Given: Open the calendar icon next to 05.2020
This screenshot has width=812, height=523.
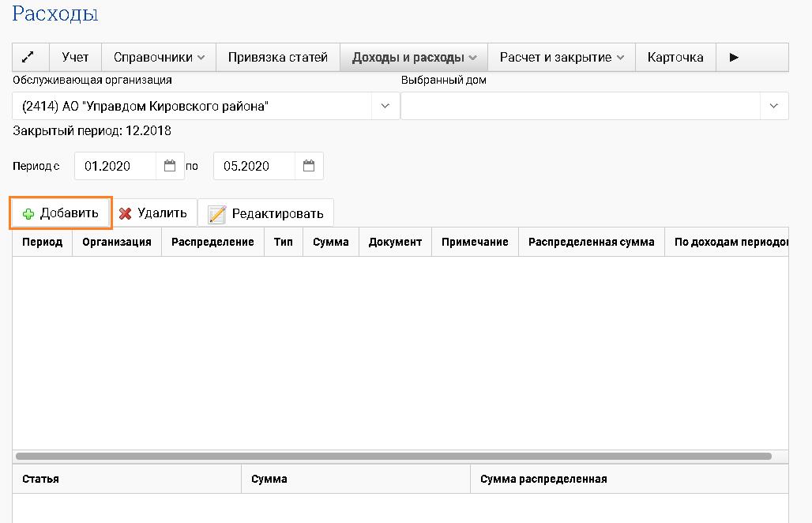Looking at the screenshot, I should [x=308, y=166].
